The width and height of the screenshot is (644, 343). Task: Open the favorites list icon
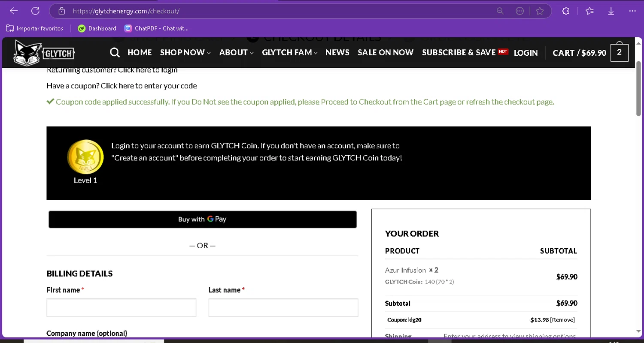[x=589, y=11]
